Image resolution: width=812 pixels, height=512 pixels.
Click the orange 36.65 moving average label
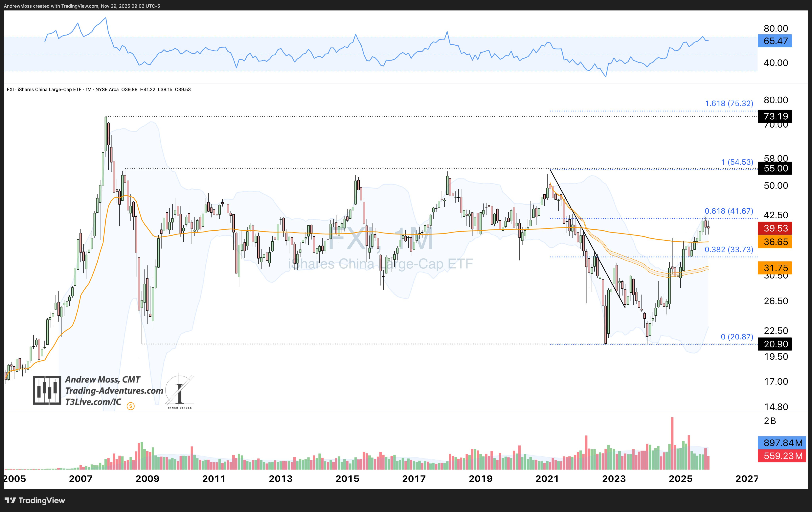[775, 242]
